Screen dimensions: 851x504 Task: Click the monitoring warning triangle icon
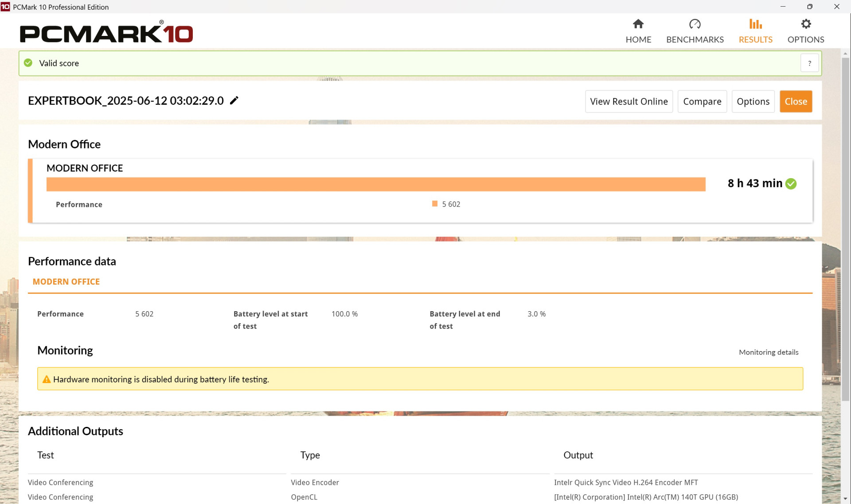pyautogui.click(x=47, y=379)
